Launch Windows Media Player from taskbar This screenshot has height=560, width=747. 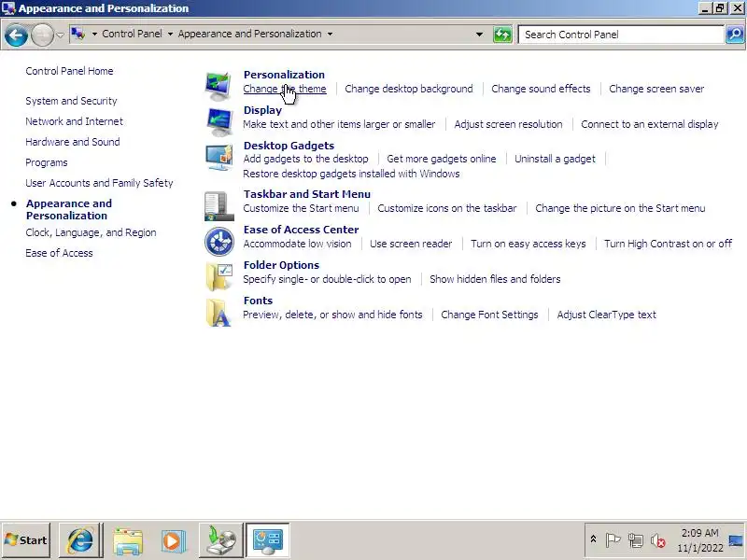coord(172,540)
